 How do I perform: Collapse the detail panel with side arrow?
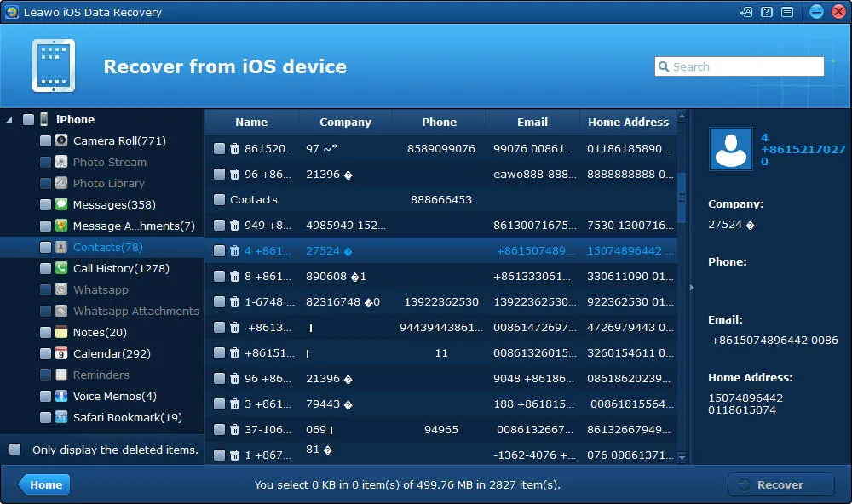(692, 287)
